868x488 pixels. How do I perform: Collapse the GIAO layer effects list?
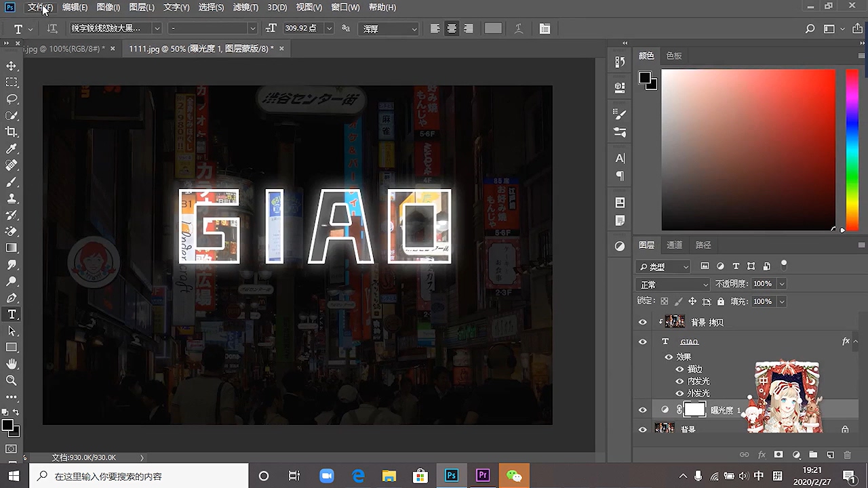(855, 342)
